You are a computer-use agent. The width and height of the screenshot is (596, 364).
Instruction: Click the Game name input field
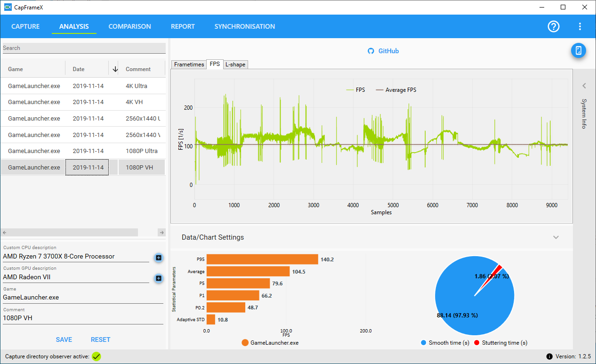coord(83,298)
